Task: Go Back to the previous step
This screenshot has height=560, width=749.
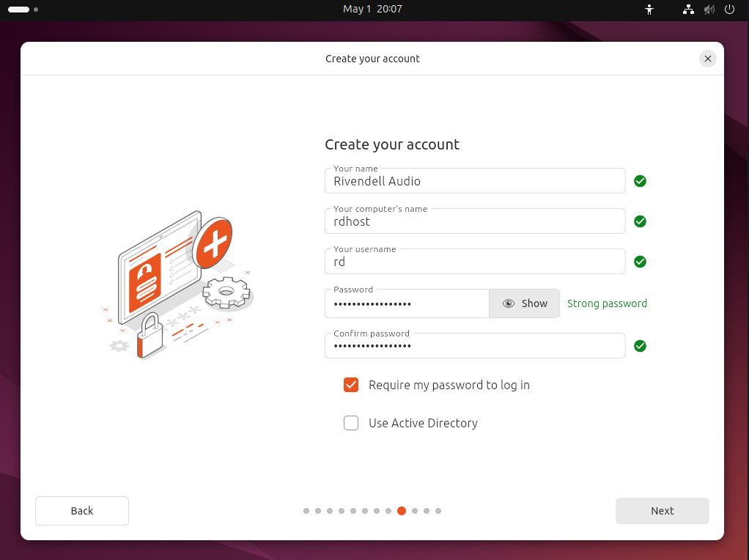Action: coord(82,511)
